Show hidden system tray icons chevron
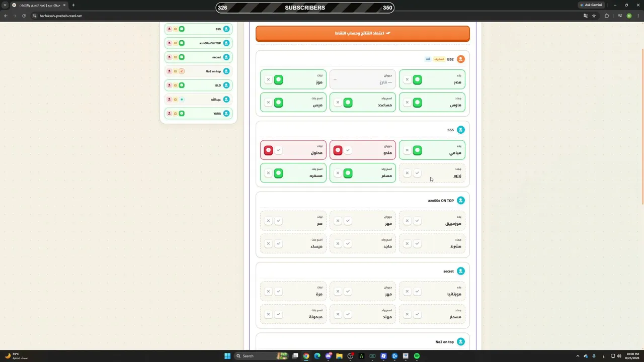 (x=578, y=356)
